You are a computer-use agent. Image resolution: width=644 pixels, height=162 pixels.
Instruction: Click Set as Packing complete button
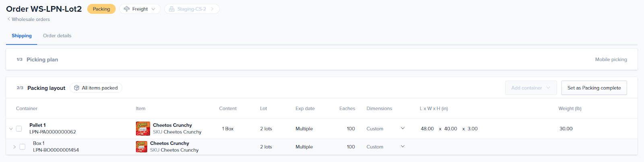pyautogui.click(x=594, y=88)
